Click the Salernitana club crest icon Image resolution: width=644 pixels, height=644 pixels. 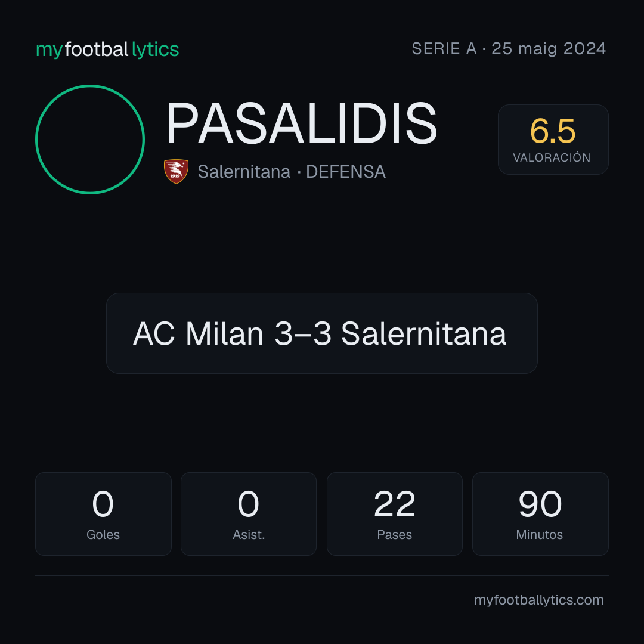[x=176, y=171]
